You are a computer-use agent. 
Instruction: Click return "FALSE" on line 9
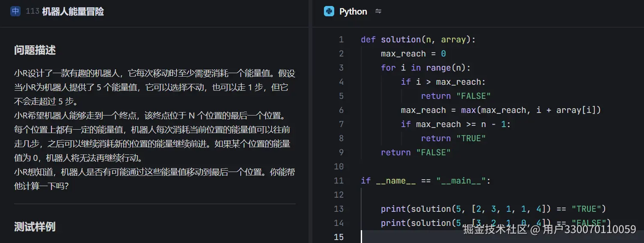416,152
